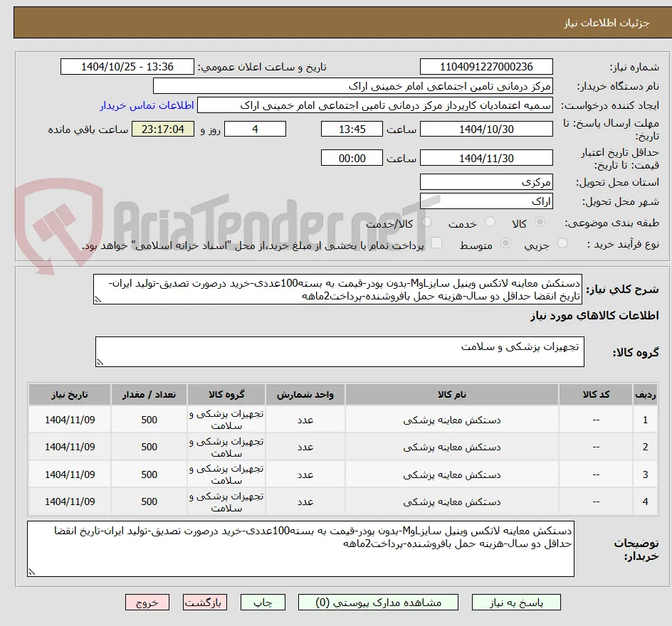Click the تعداد / مقدار column header
Image resolution: width=672 pixels, height=626 pixels.
tap(149, 394)
